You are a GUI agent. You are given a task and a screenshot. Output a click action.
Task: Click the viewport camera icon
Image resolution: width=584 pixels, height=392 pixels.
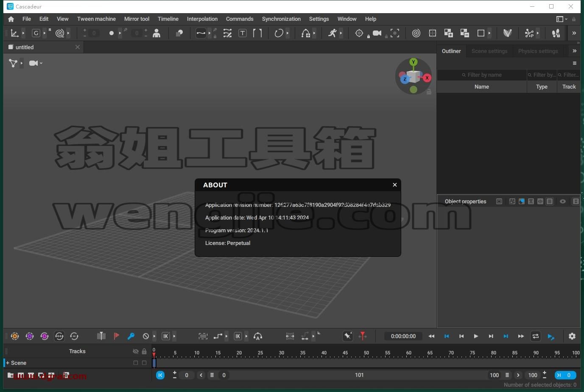pyautogui.click(x=34, y=63)
